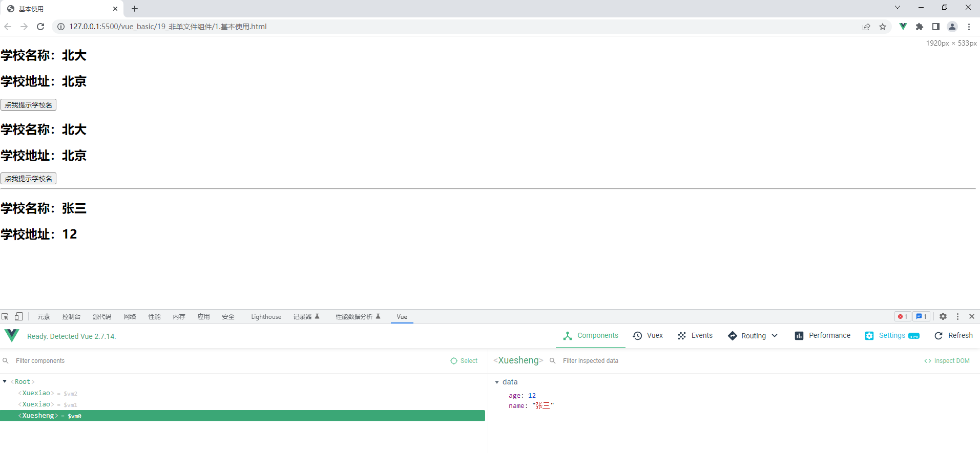Screen dimensions: 980x453
Task: Click the Xuesheng component title
Action: (x=518, y=360)
